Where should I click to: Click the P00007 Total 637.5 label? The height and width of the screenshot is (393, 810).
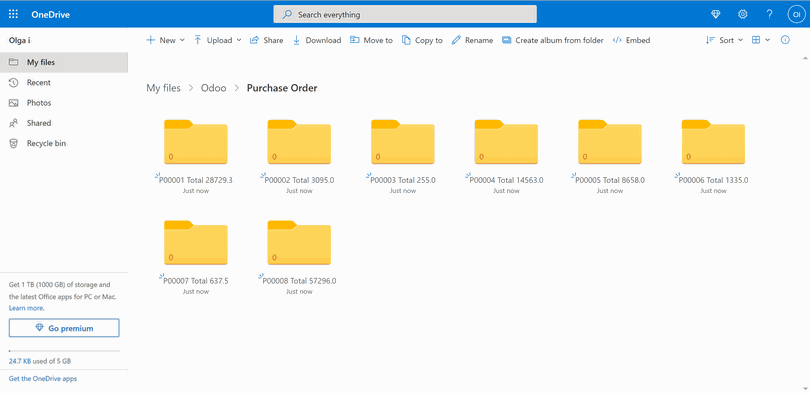click(x=196, y=281)
